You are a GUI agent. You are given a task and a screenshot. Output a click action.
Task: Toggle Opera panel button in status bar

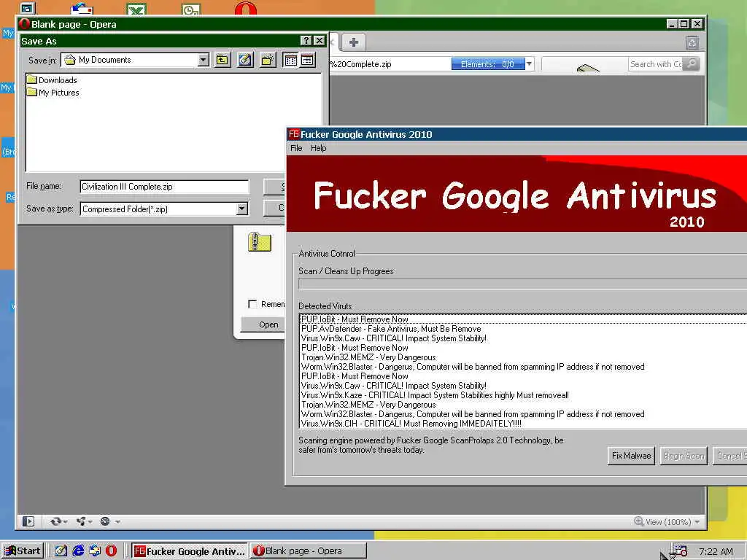(28, 521)
